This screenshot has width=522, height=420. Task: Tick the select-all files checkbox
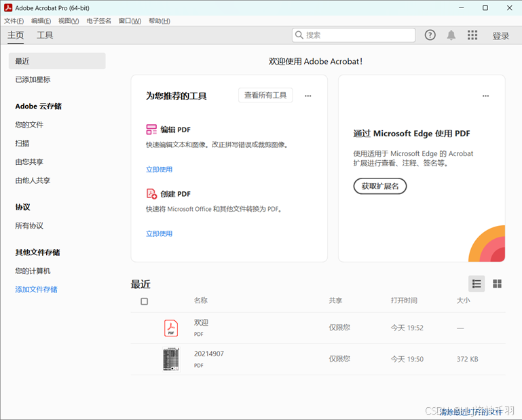(144, 301)
